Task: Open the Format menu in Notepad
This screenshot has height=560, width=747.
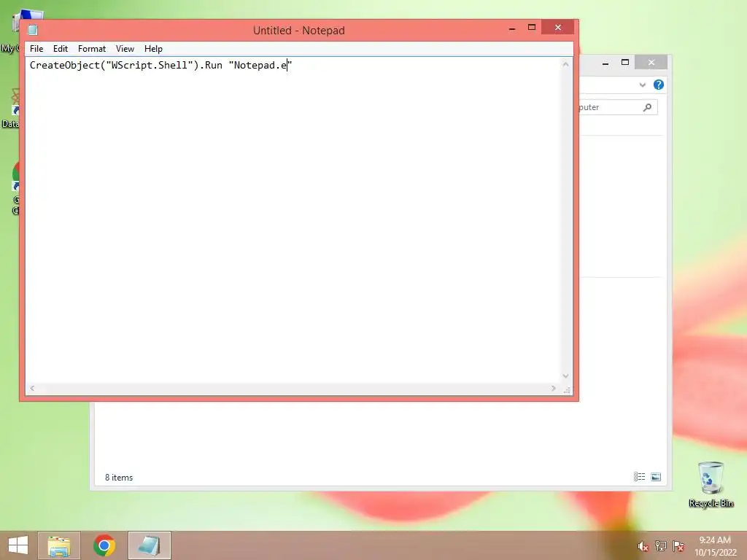Action: point(91,49)
